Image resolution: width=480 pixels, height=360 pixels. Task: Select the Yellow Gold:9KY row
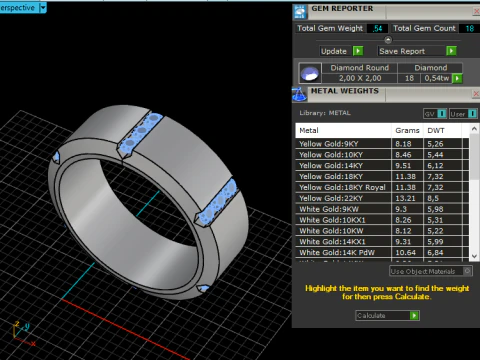(382, 144)
